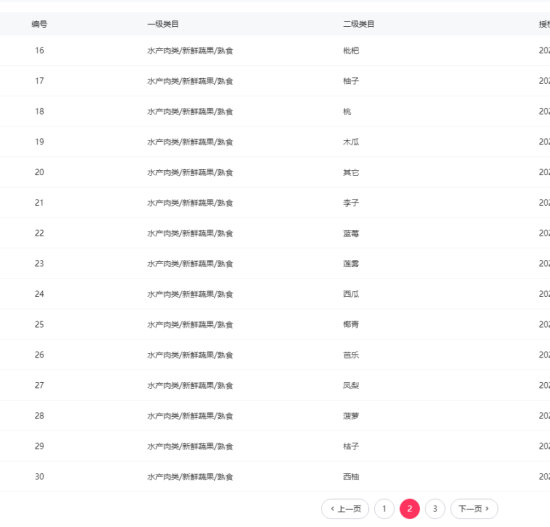Click the 编号 column header
The image size is (550, 527).
[x=39, y=24]
